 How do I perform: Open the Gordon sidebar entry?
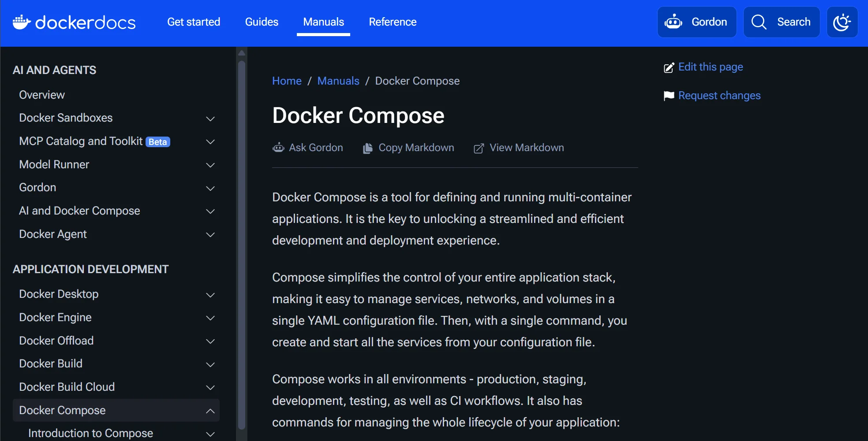coord(37,187)
